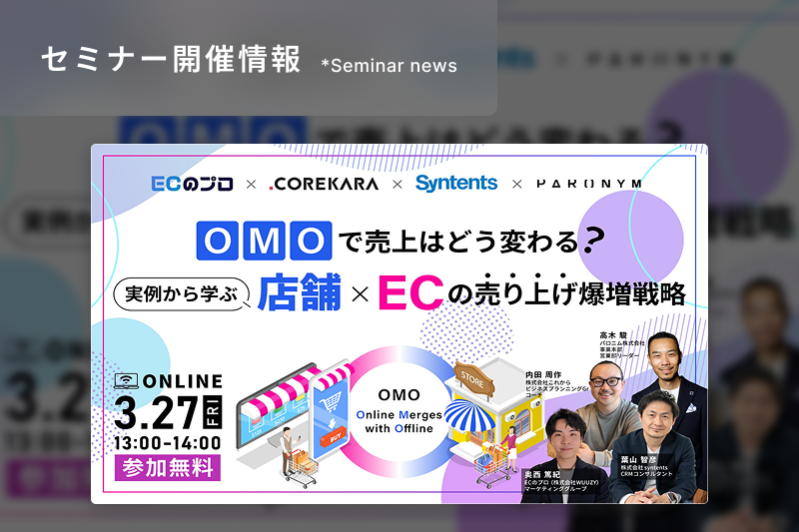Click the セミナー開催情報 heading
This screenshot has width=799, height=532.
pos(171,59)
